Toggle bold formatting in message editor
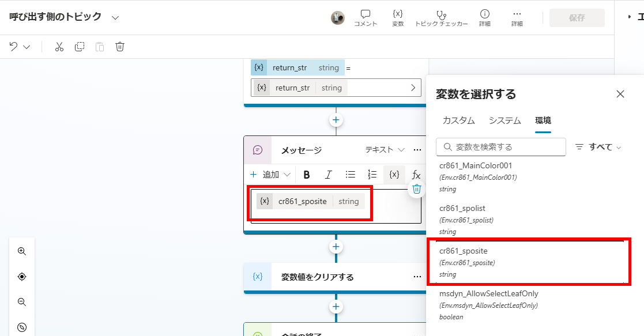 [307, 175]
